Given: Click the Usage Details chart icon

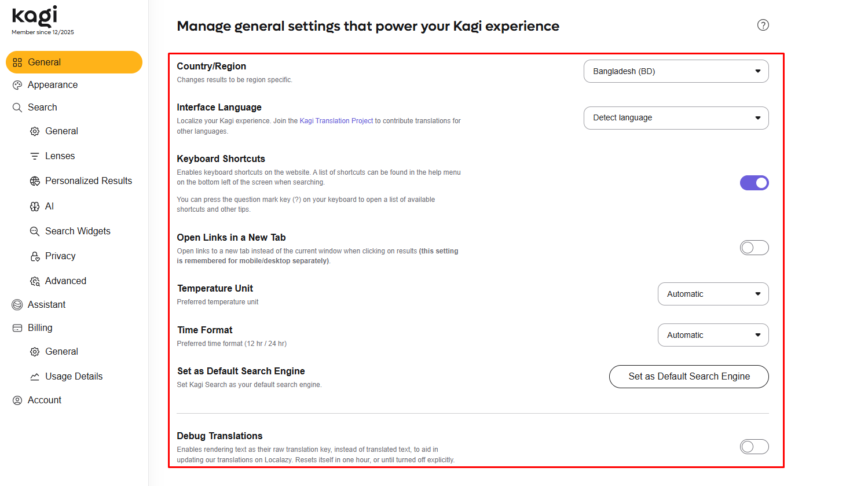Looking at the screenshot, I should pyautogui.click(x=35, y=377).
